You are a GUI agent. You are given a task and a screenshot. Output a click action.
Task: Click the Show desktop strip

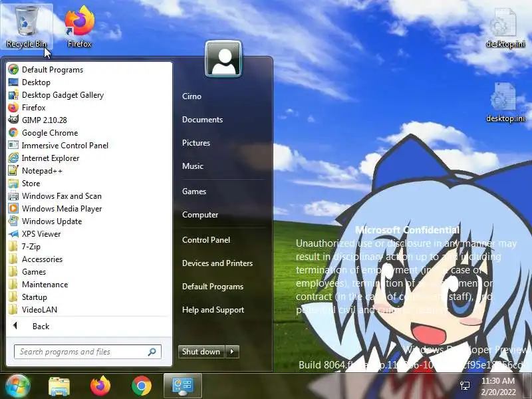click(x=527, y=386)
